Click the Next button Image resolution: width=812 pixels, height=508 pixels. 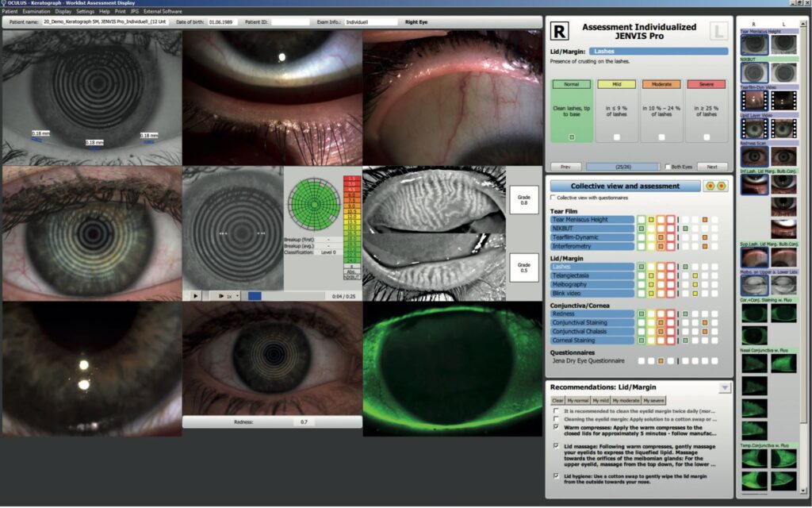coord(712,167)
